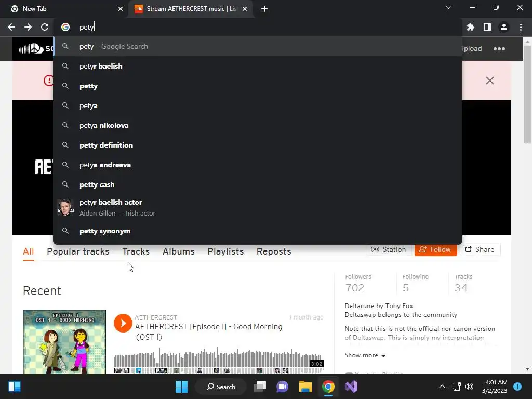Select 'petyr baelish actor' Aidan Gillen suggestion
The image size is (532, 399).
coord(258,207)
